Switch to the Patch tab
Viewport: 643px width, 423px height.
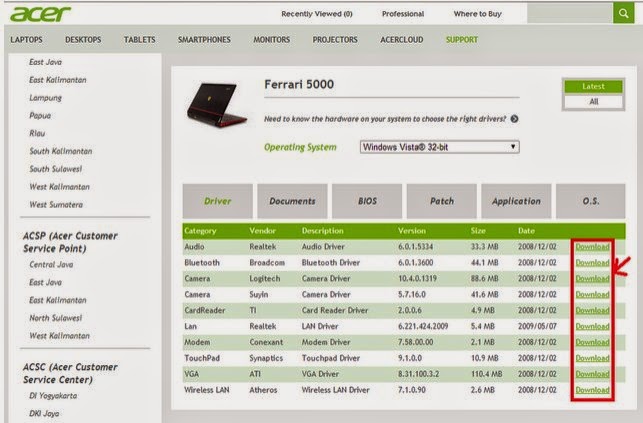click(442, 201)
